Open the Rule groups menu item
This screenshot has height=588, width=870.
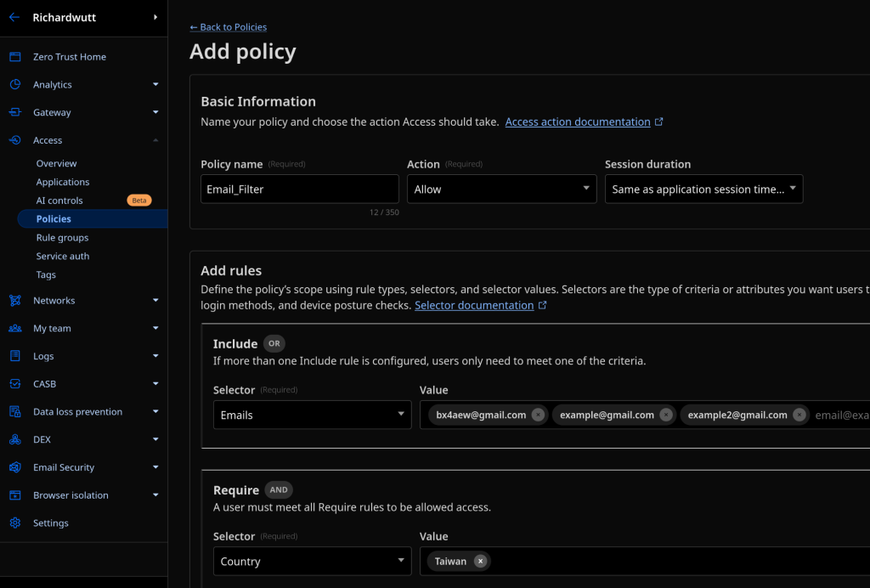(x=62, y=238)
